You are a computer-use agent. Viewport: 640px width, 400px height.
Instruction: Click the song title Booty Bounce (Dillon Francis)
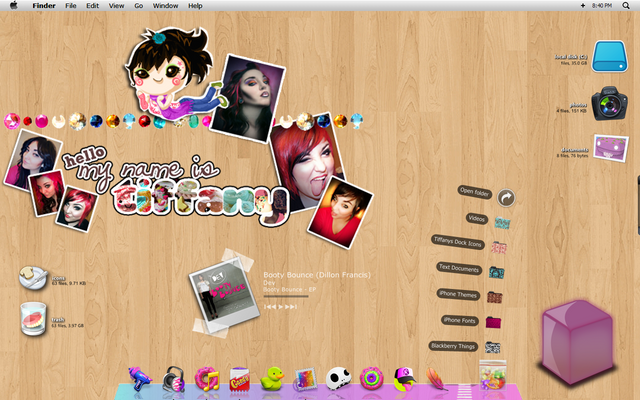tap(317, 275)
